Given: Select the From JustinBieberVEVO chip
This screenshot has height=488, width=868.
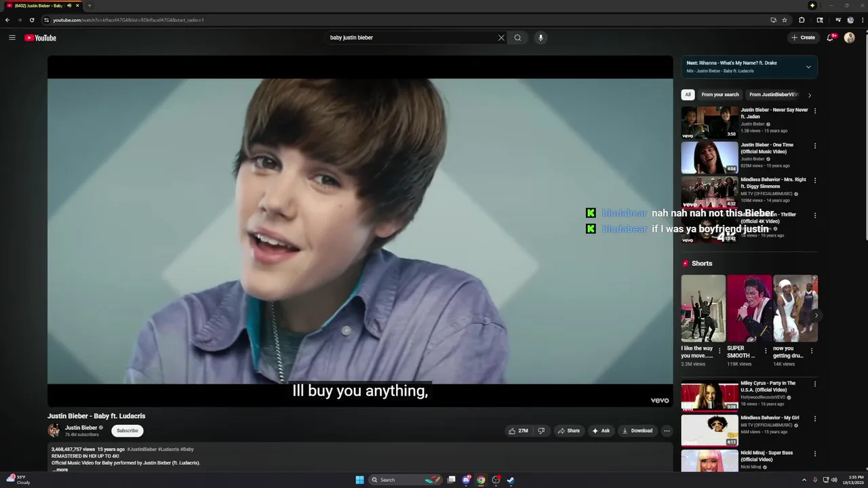Looking at the screenshot, I should coord(774,95).
